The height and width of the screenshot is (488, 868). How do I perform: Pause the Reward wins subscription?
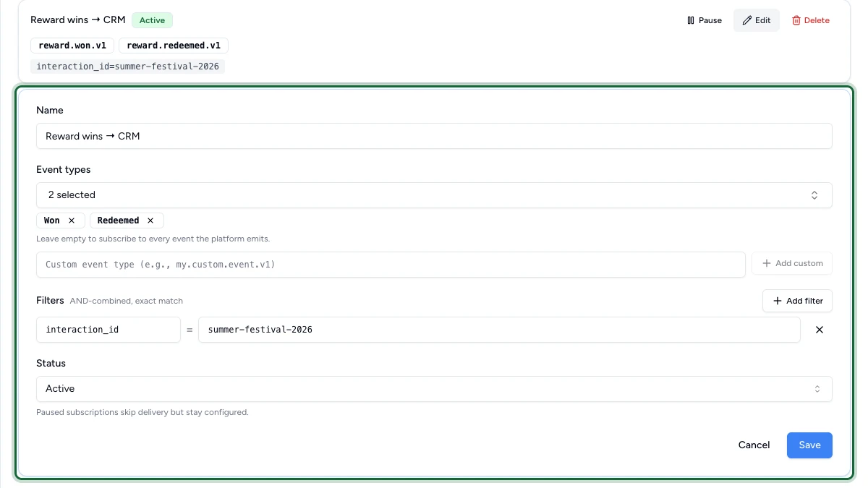pos(704,20)
